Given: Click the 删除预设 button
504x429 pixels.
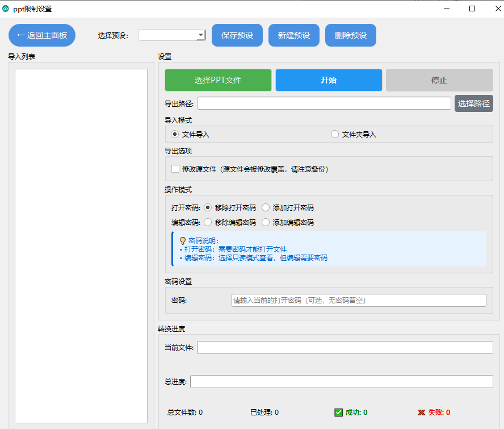Looking at the screenshot, I should (x=350, y=35).
